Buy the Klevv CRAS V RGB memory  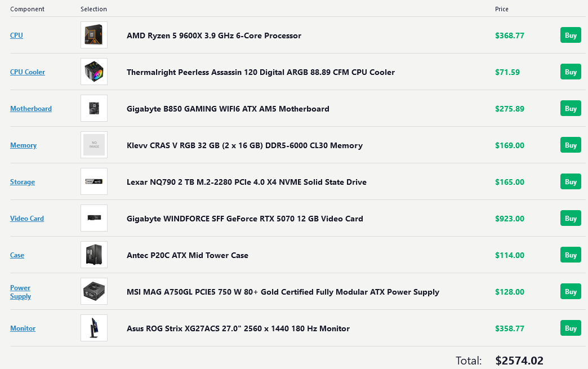pos(571,145)
